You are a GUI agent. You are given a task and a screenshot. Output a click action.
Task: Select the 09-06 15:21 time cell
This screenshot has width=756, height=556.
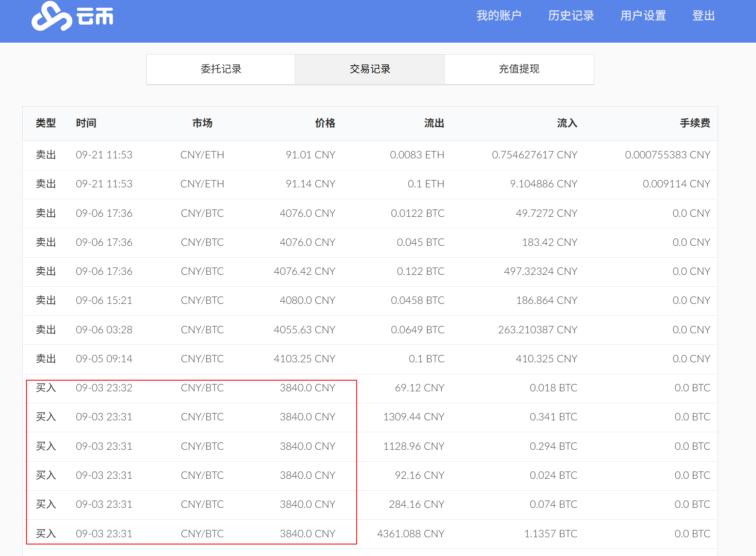(104, 300)
